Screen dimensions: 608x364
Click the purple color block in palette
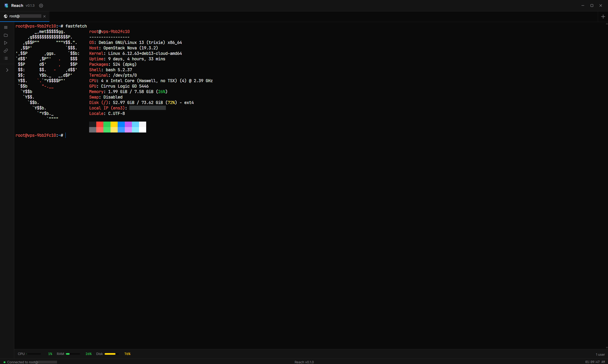[x=128, y=124]
